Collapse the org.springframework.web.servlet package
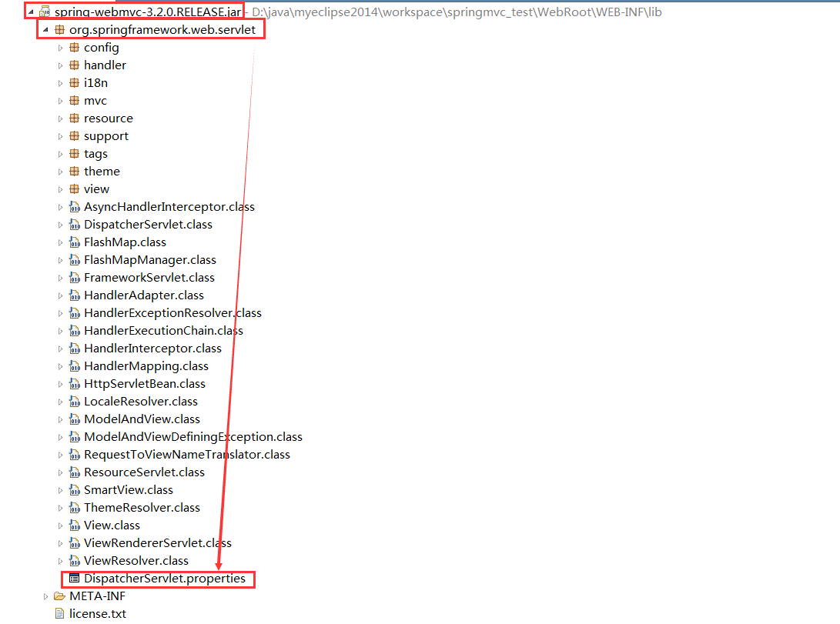Viewport: 840px width, 624px height. click(x=45, y=30)
